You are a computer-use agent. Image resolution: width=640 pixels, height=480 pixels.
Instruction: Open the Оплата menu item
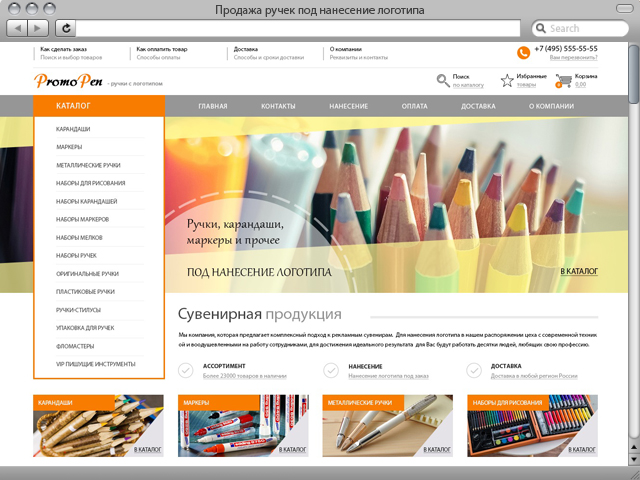tap(414, 106)
